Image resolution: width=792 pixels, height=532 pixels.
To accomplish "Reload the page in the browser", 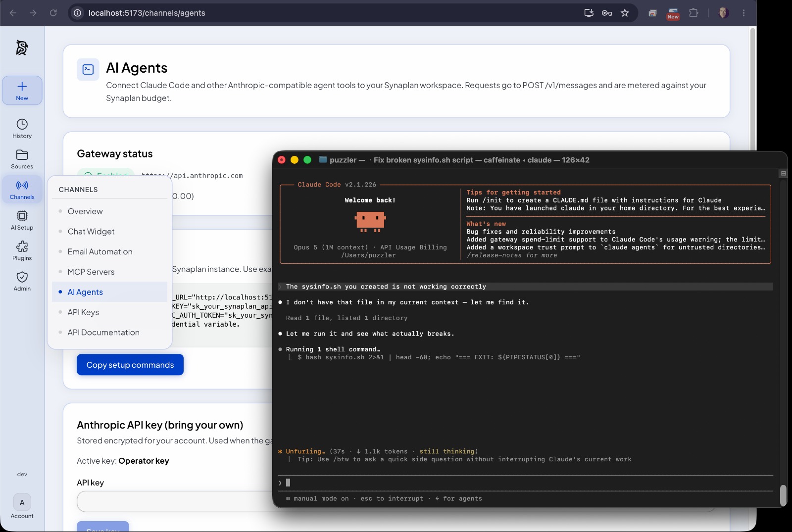I will pos(53,13).
